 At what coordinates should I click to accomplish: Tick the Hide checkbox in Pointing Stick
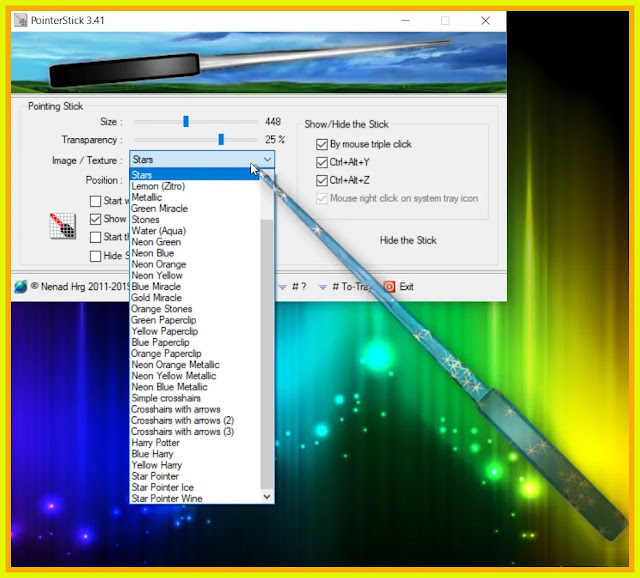tap(95, 256)
